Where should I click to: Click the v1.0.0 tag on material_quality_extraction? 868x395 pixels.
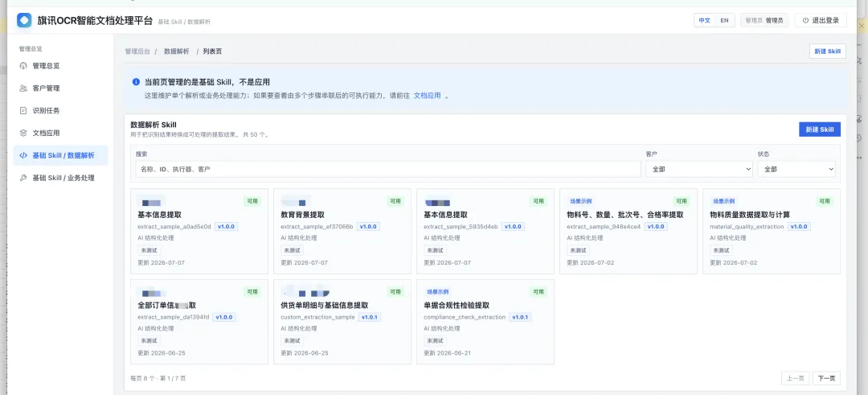[798, 227]
